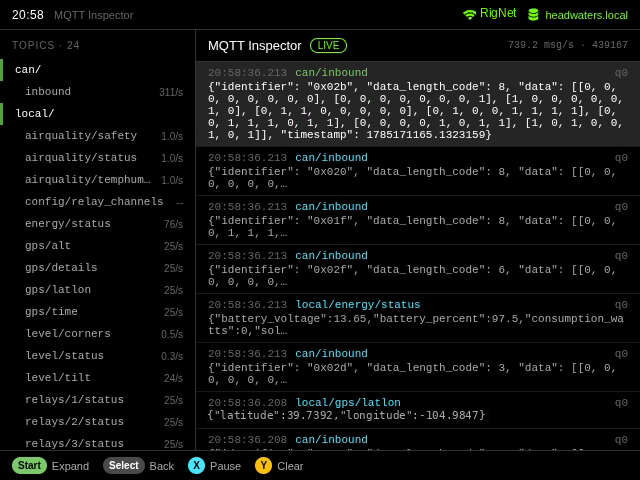Select the relays/3/status topic
The image size is (640, 480).
point(98,442)
